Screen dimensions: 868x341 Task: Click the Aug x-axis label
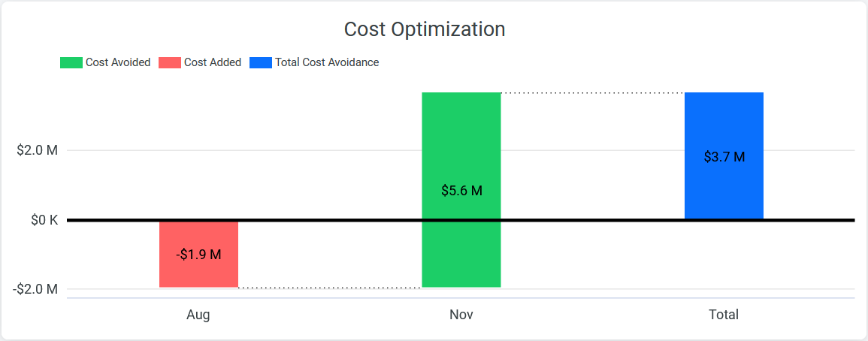198,315
